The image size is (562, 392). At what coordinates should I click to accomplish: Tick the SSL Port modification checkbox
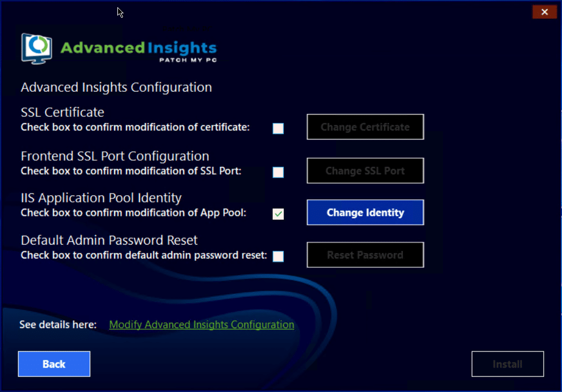point(278,172)
